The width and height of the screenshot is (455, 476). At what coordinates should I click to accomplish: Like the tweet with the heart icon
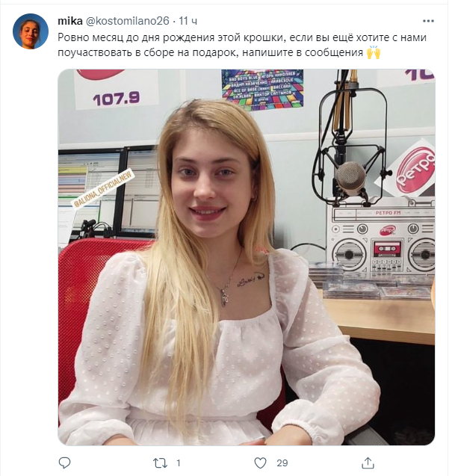260,463
